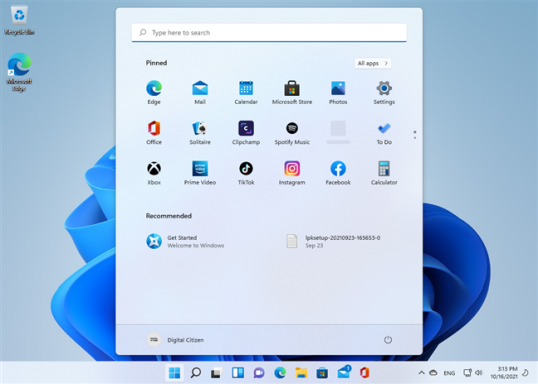
Task: Click the Windows Start button in taskbar
Action: tap(175, 373)
